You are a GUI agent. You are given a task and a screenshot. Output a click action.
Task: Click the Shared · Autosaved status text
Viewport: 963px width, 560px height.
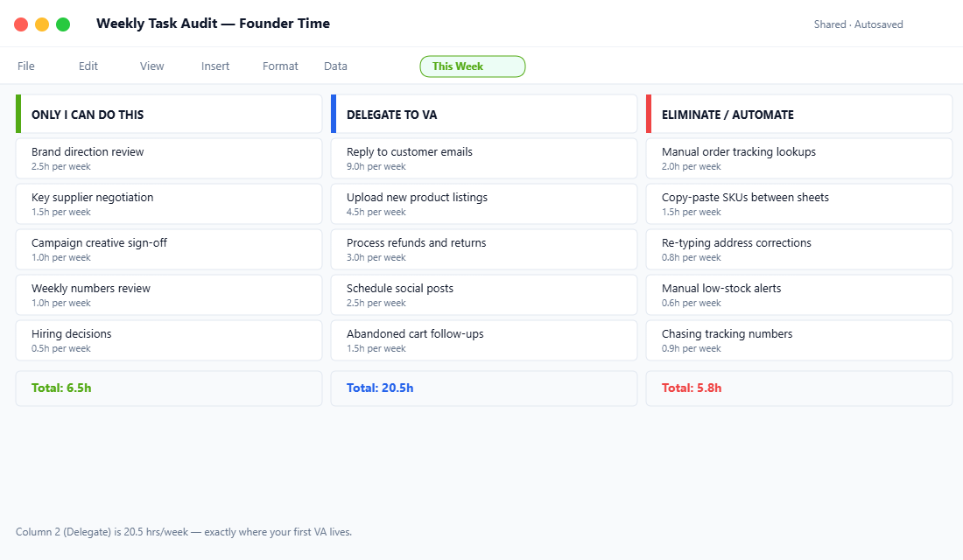click(x=858, y=24)
